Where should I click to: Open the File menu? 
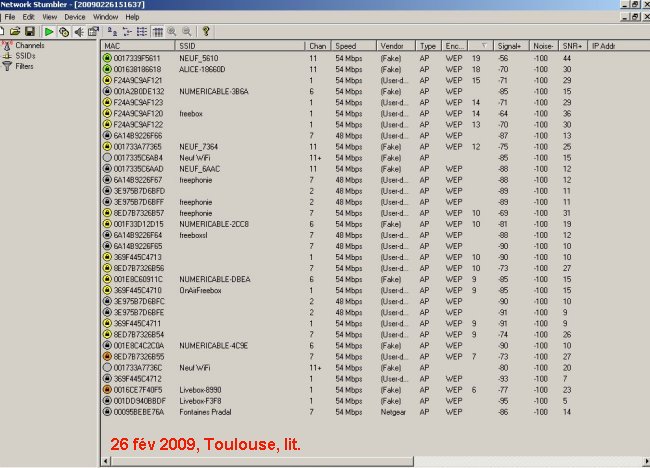pyautogui.click(x=10, y=17)
